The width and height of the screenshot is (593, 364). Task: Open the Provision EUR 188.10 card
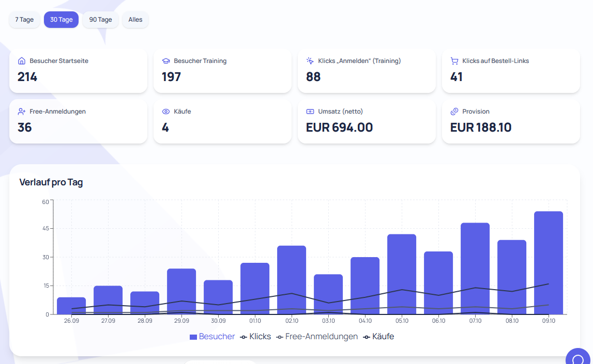511,121
